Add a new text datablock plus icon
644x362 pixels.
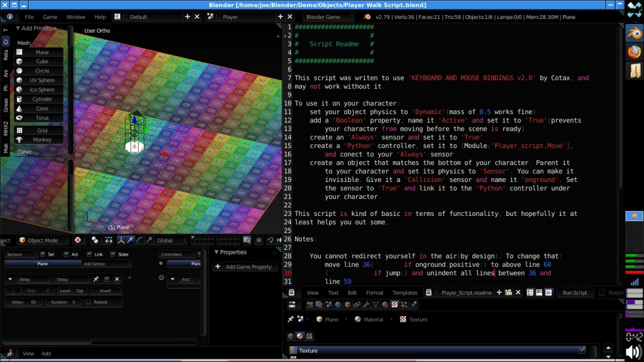pyautogui.click(x=499, y=293)
